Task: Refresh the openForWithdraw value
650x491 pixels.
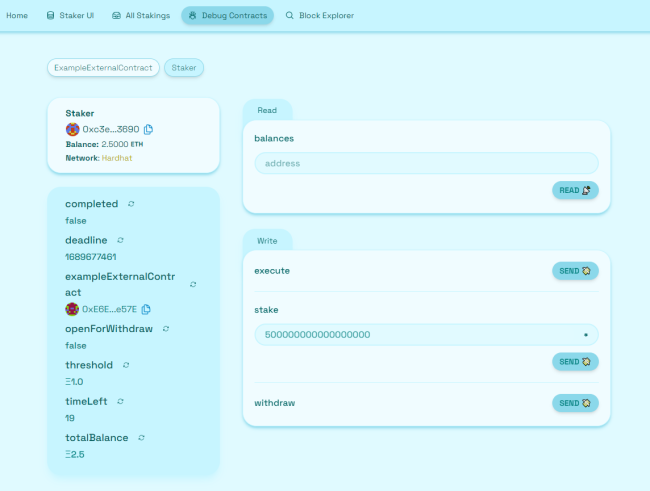Action: click(166, 329)
